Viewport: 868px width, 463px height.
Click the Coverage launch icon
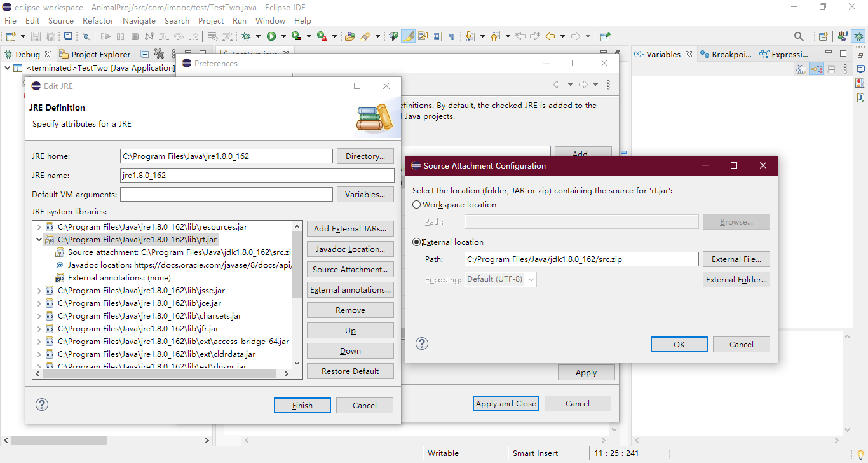pos(296,36)
